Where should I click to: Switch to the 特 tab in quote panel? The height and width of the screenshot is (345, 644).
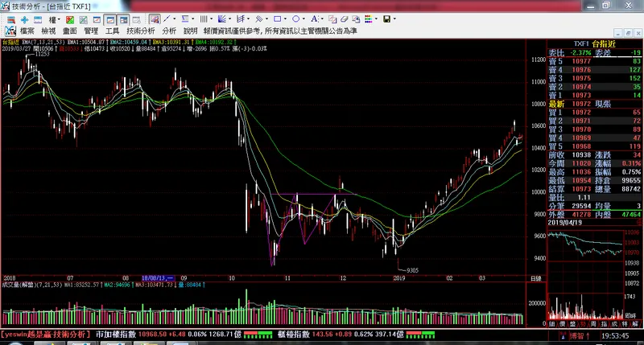click(625, 324)
